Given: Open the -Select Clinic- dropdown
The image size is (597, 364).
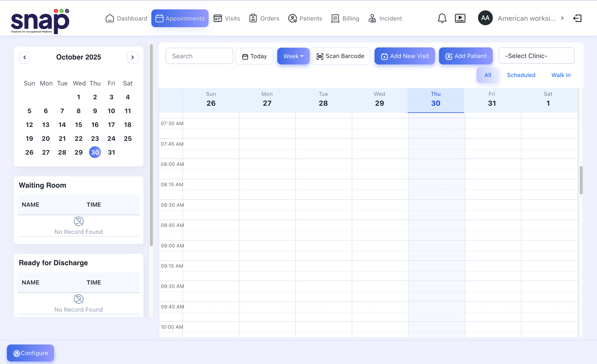Looking at the screenshot, I should click(536, 56).
